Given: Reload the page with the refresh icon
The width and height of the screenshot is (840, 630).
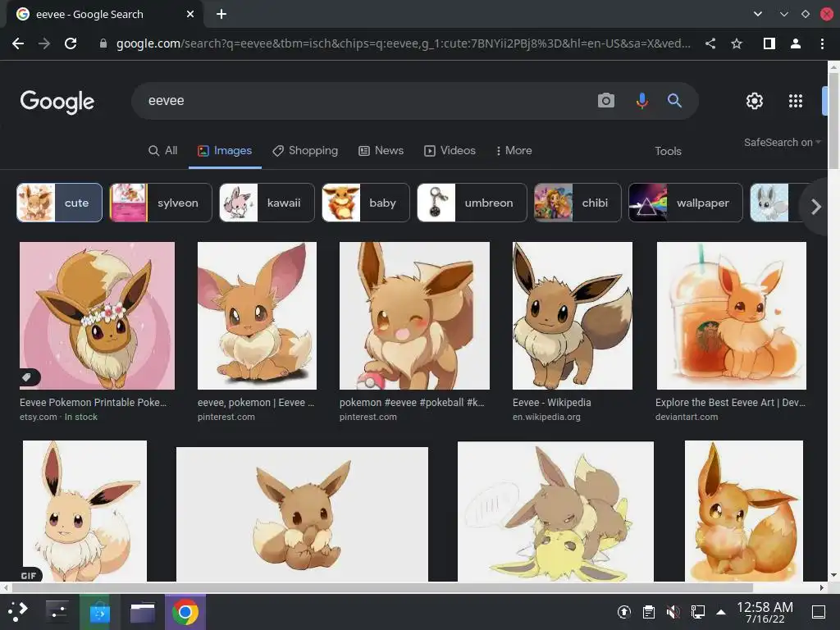Looking at the screenshot, I should click(71, 44).
